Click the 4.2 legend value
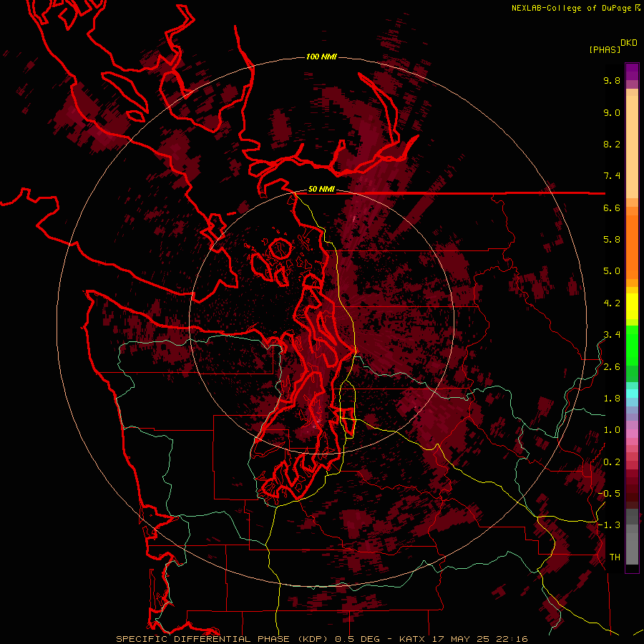Image resolution: width=644 pixels, height=644 pixels. (x=612, y=303)
